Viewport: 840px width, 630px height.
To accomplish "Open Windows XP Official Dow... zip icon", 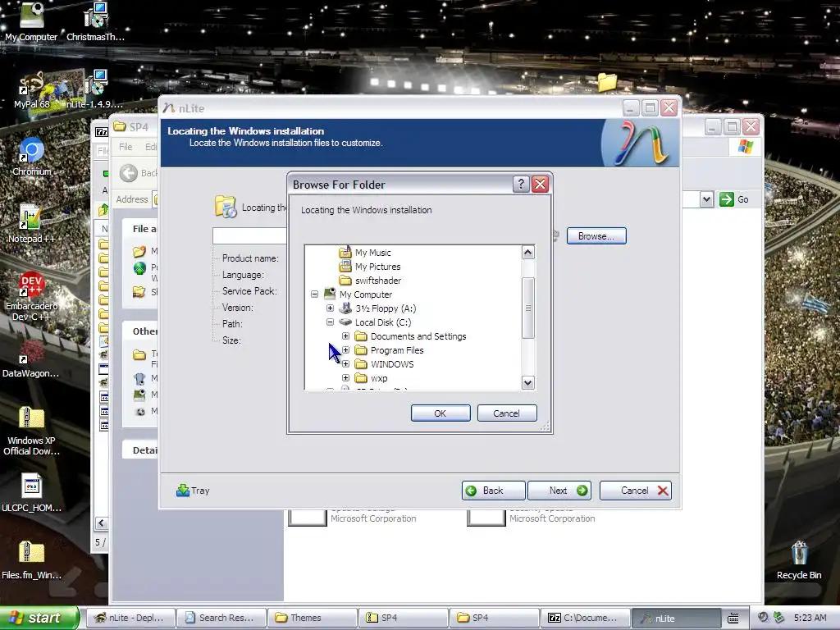I will [31, 431].
